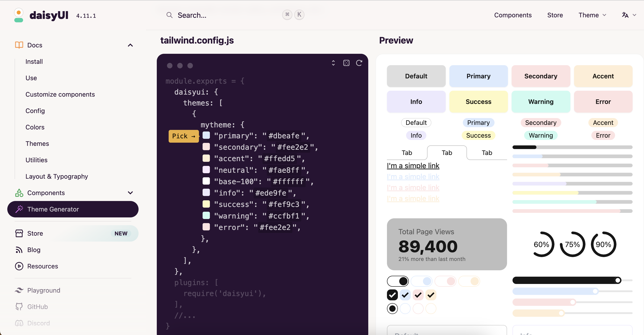
Task: Click the dice icon to randomize theme
Action: click(346, 63)
